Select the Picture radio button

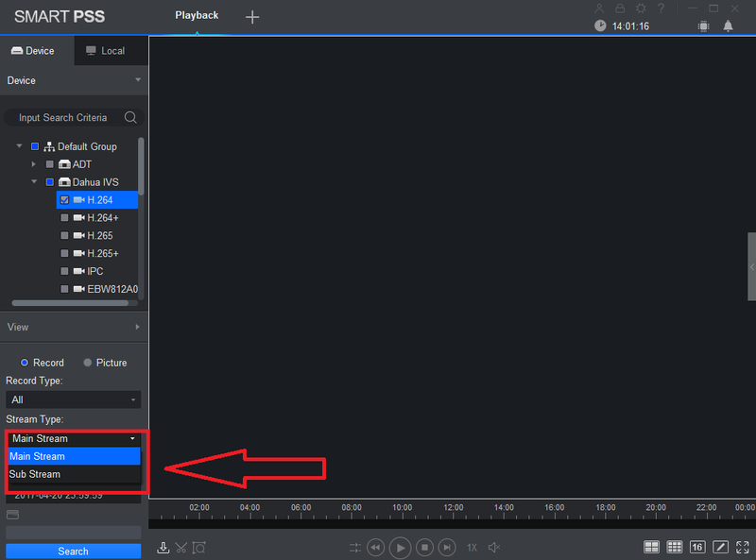(x=87, y=363)
